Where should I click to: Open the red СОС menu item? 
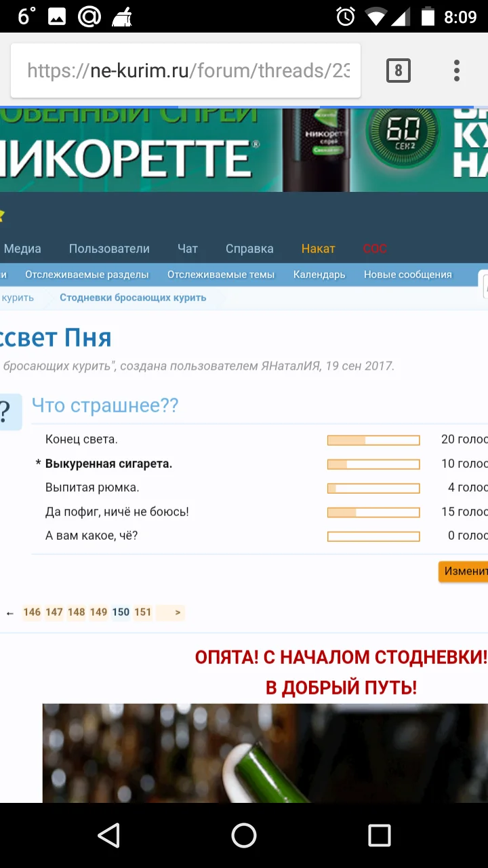pos(375,249)
